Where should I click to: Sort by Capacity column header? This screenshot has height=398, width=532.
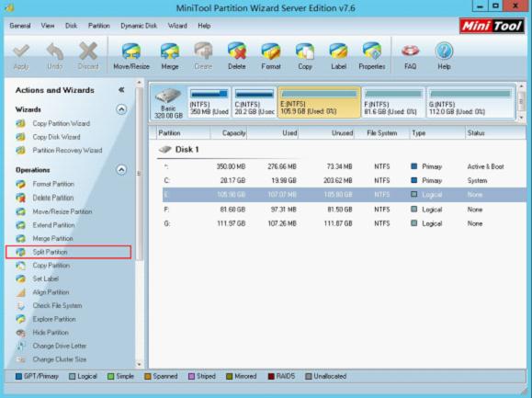229,133
